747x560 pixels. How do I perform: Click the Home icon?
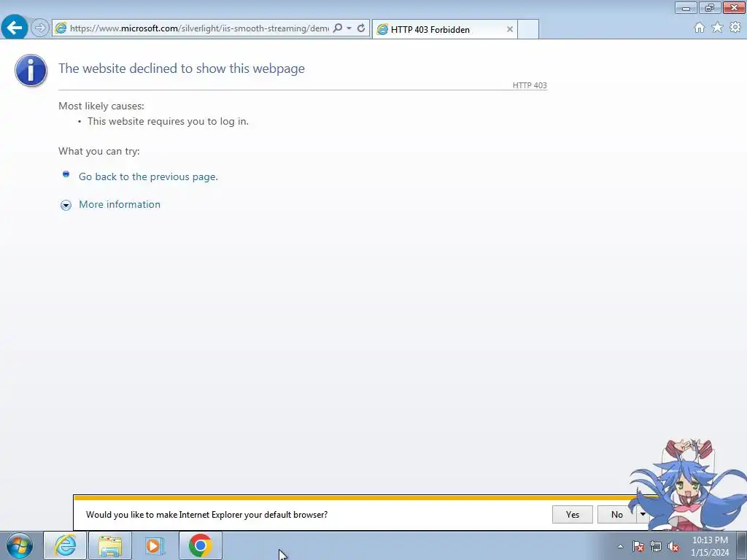700,28
